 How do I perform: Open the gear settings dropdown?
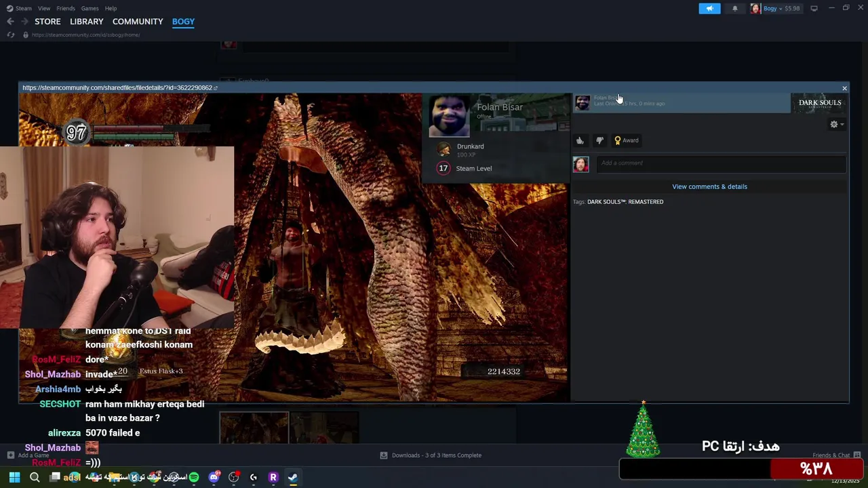[x=837, y=124]
